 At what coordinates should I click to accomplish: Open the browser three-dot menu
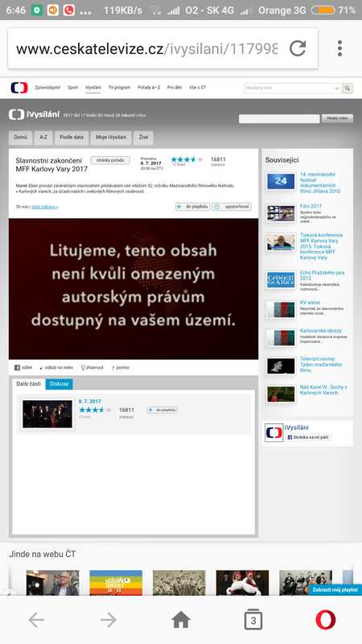click(339, 48)
